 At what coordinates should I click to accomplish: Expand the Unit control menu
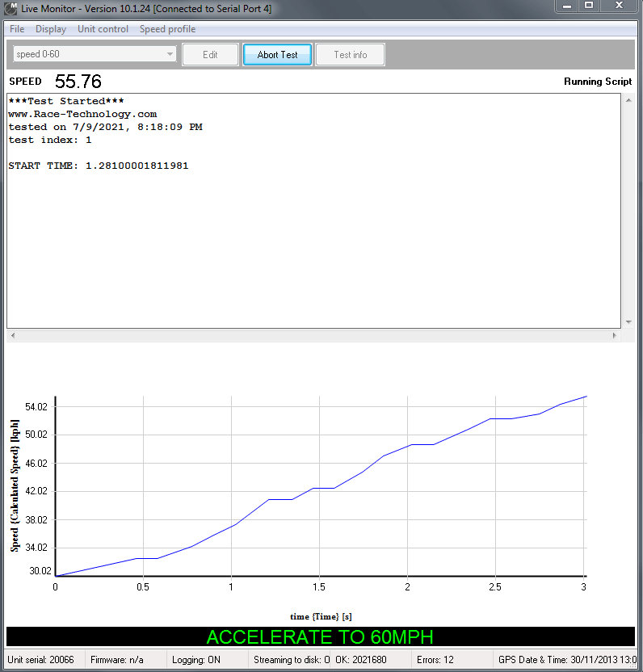pos(103,29)
